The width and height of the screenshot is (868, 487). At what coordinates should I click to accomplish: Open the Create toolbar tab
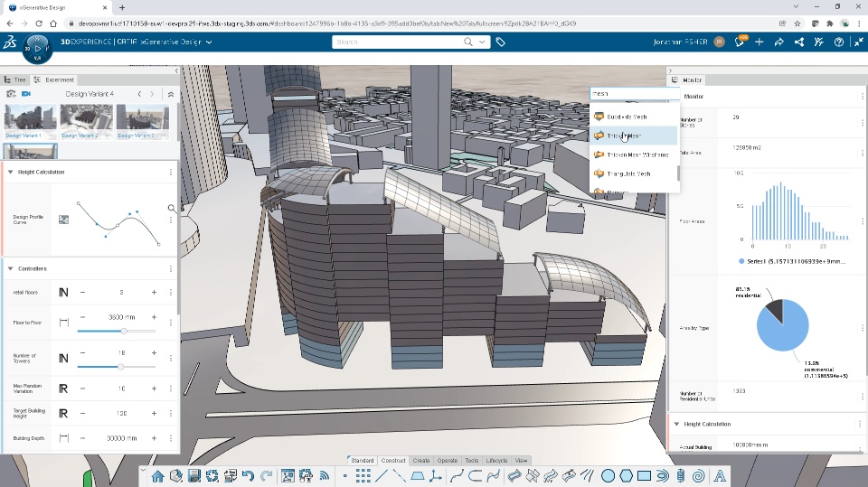click(x=421, y=461)
